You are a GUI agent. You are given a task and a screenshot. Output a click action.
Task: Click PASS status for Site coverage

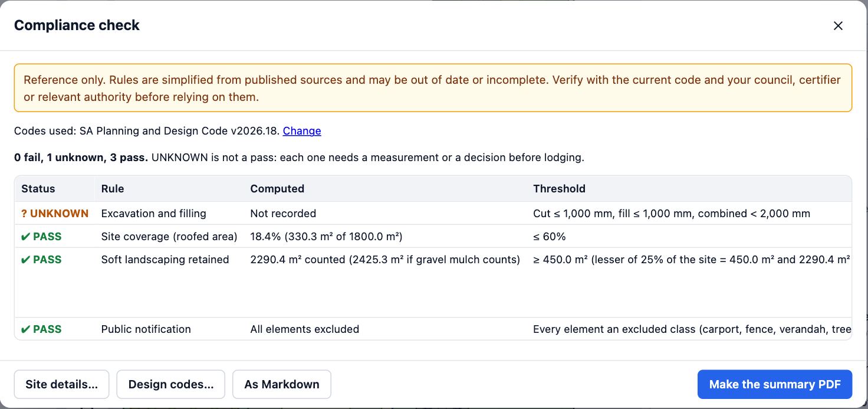(x=41, y=237)
